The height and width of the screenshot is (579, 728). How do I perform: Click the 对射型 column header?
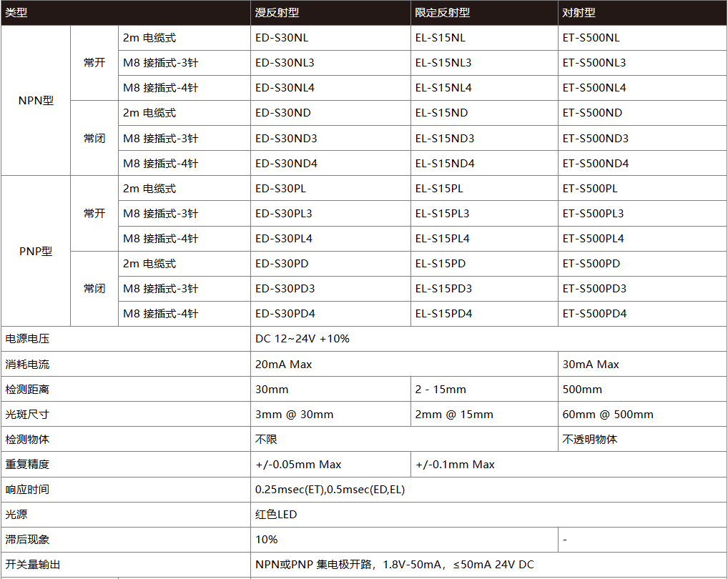[x=579, y=13]
